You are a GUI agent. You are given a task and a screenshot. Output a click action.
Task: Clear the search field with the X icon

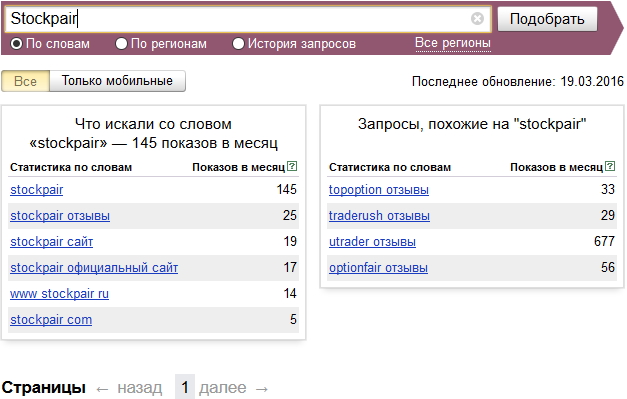(x=477, y=18)
